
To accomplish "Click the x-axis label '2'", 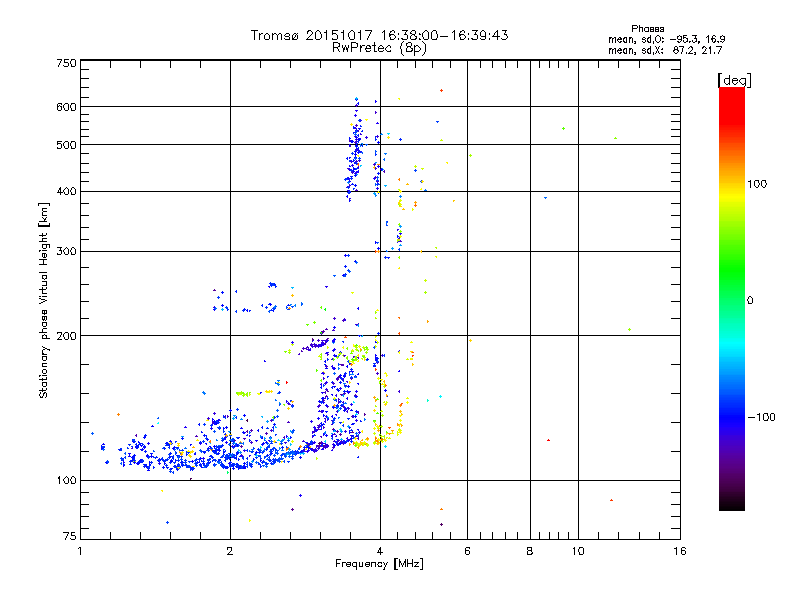I will (230, 551).
